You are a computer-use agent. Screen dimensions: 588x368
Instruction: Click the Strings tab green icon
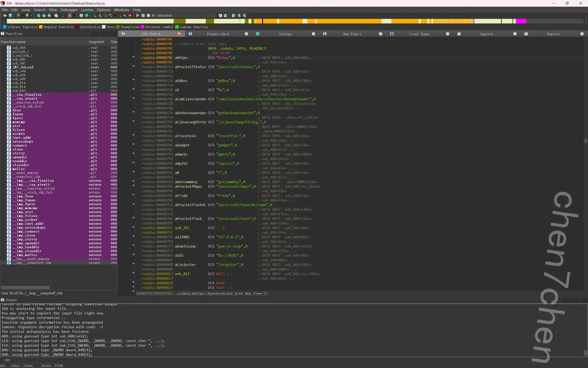coord(258,34)
